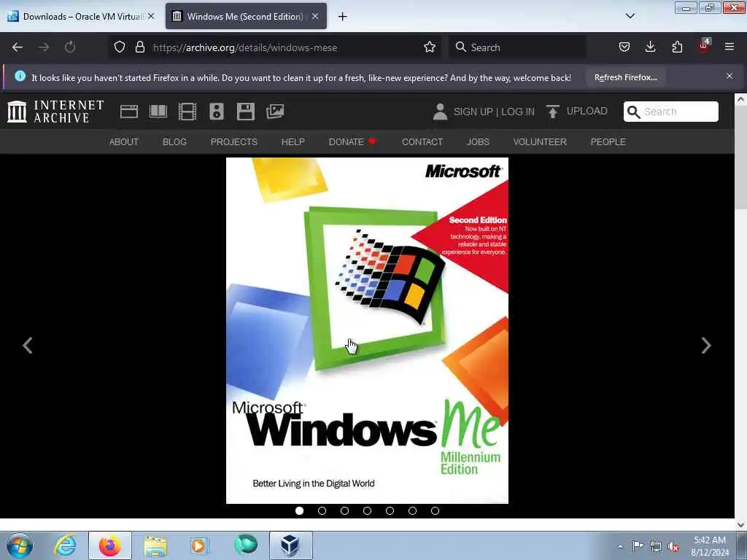Screen dimensions: 747x560
Task: Show hidden tray icons arrow
Action: (620, 546)
